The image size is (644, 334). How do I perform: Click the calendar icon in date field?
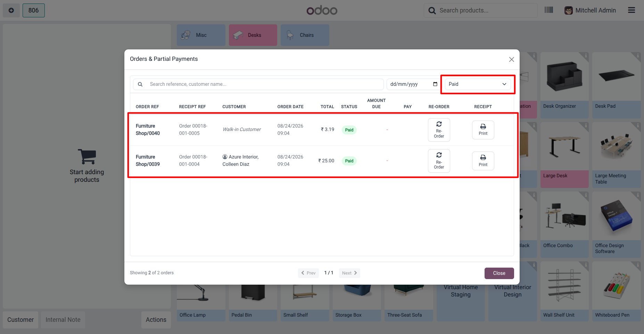point(435,84)
